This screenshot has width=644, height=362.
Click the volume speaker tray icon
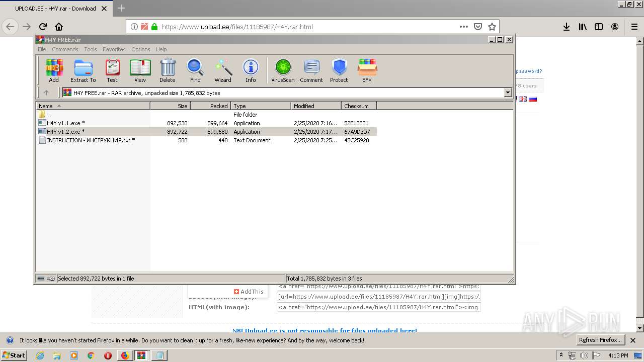[x=584, y=355]
